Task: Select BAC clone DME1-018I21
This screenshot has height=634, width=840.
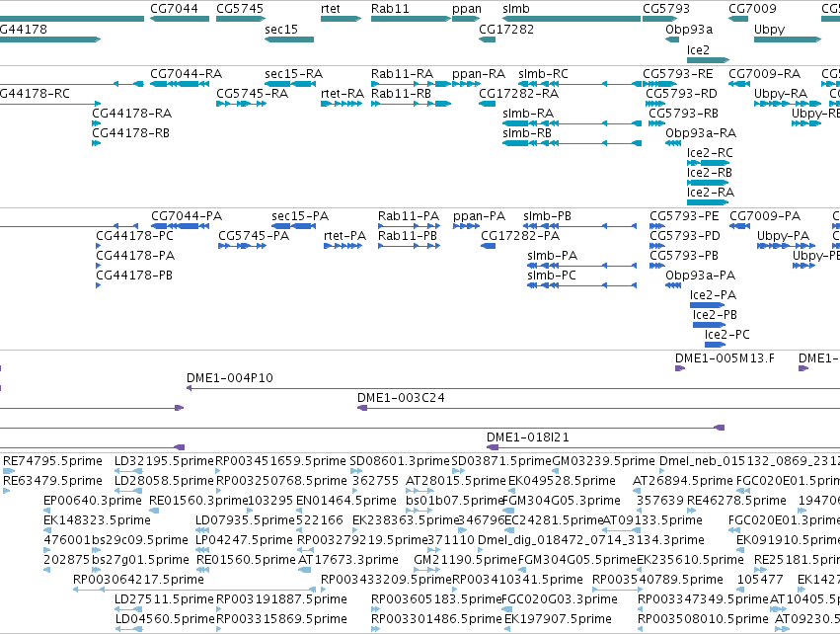Action: point(528,437)
